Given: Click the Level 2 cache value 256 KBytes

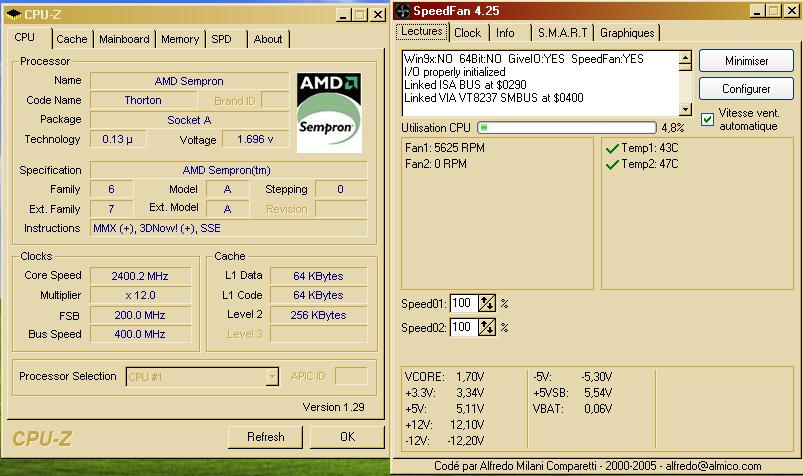Looking at the screenshot, I should tap(318, 315).
